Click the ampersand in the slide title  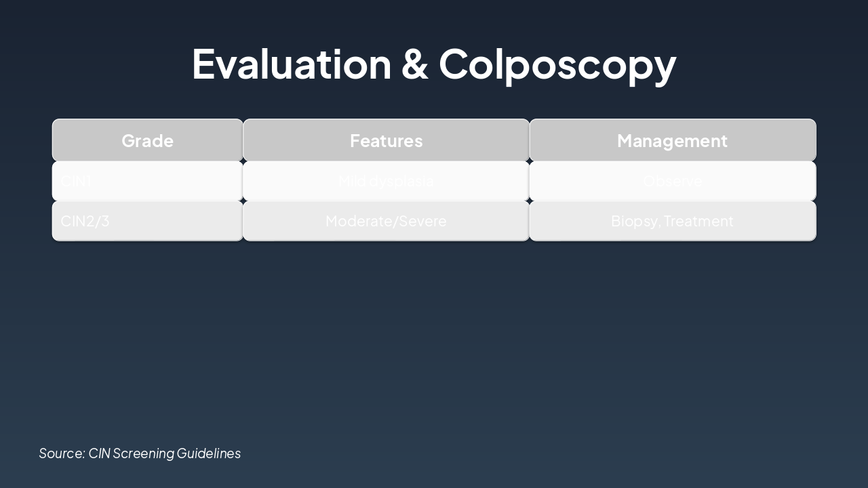tap(415, 64)
